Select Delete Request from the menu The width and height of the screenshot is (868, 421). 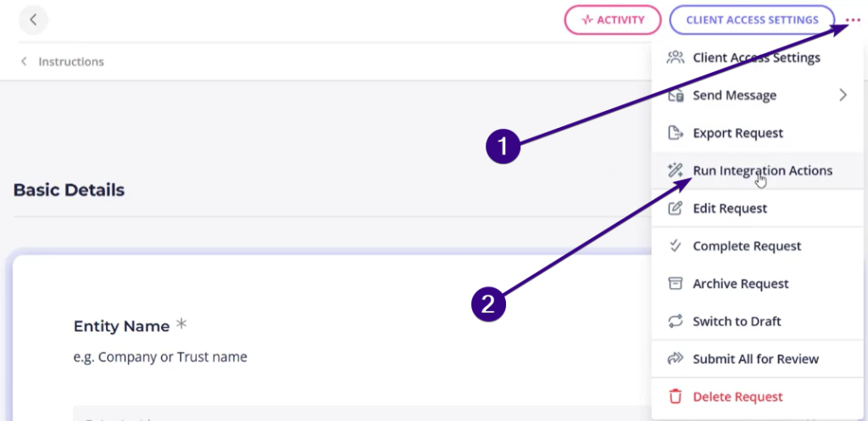737,396
